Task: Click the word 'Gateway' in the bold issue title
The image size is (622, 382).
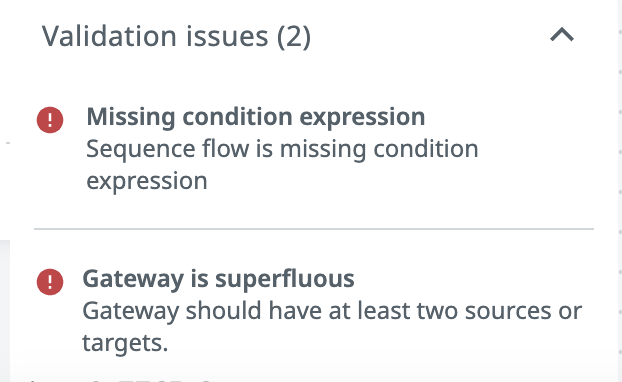Action: click(x=133, y=279)
